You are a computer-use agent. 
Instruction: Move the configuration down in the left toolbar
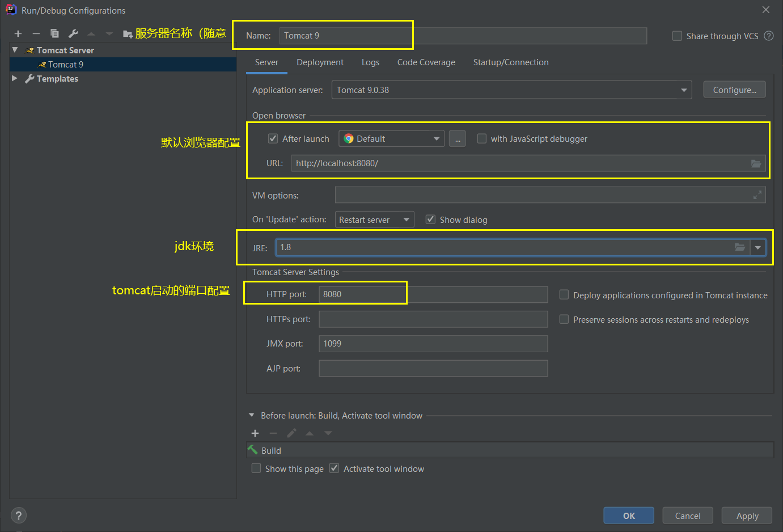109,34
